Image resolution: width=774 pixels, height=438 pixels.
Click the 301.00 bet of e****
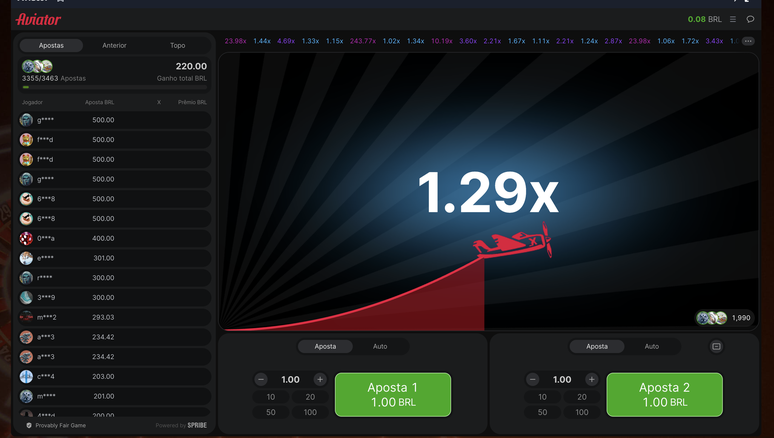tap(104, 258)
